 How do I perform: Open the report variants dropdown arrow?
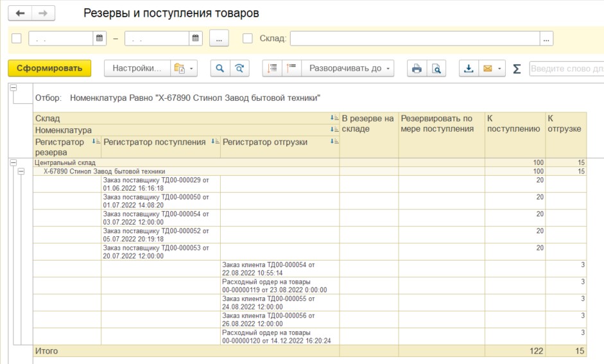(x=191, y=68)
